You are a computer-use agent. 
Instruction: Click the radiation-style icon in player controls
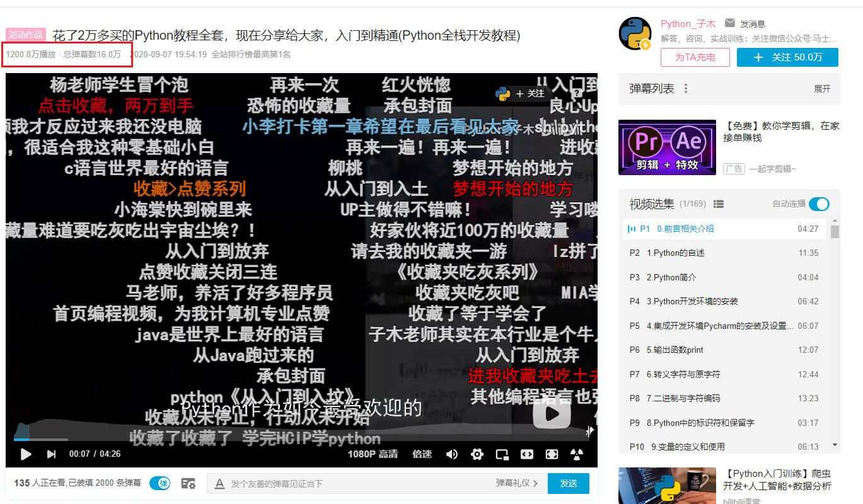576,454
